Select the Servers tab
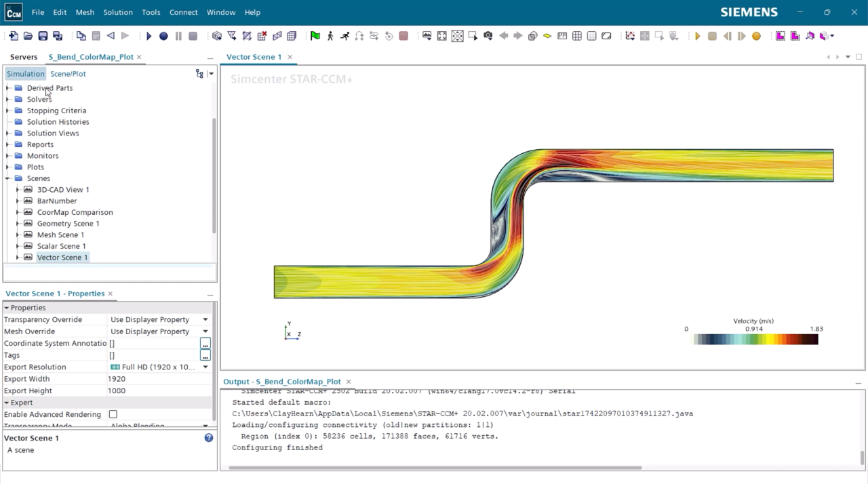 click(24, 57)
